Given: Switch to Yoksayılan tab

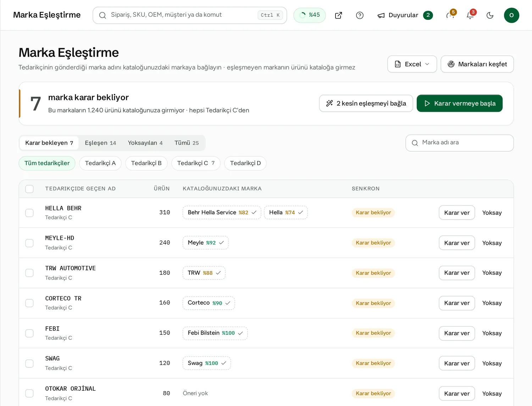Looking at the screenshot, I should [x=145, y=143].
